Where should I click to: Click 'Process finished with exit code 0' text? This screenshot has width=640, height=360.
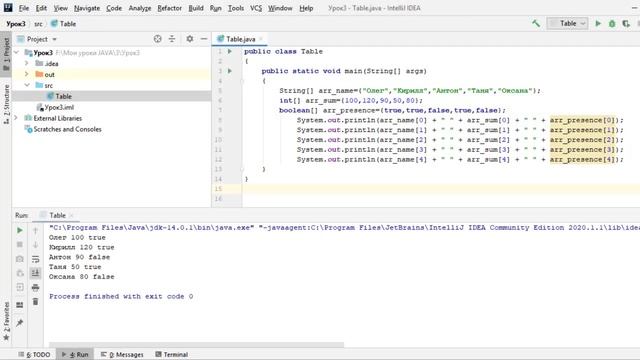click(x=121, y=296)
